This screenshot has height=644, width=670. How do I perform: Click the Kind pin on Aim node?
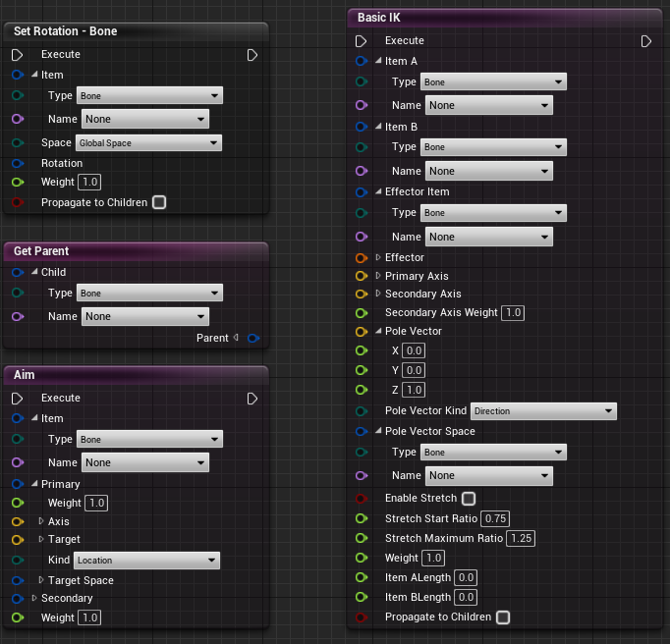click(x=17, y=560)
